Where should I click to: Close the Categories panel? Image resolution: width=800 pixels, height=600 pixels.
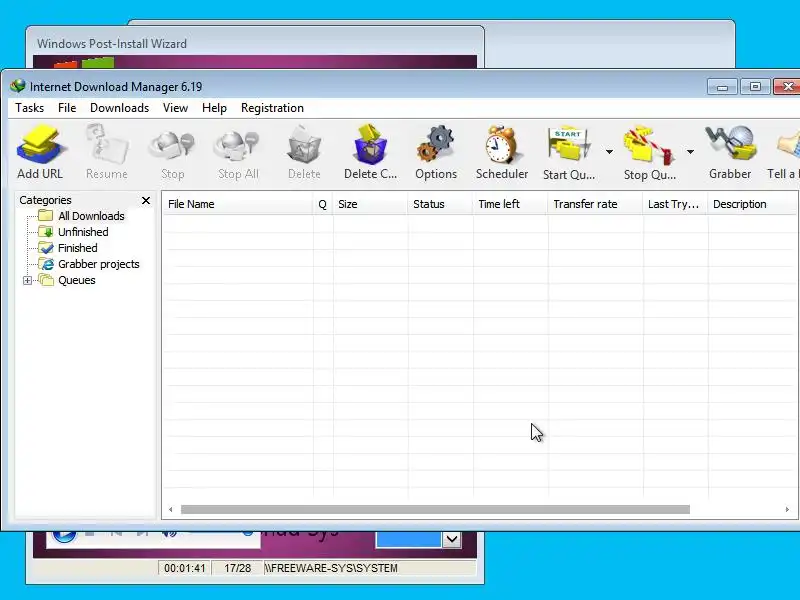[146, 201]
